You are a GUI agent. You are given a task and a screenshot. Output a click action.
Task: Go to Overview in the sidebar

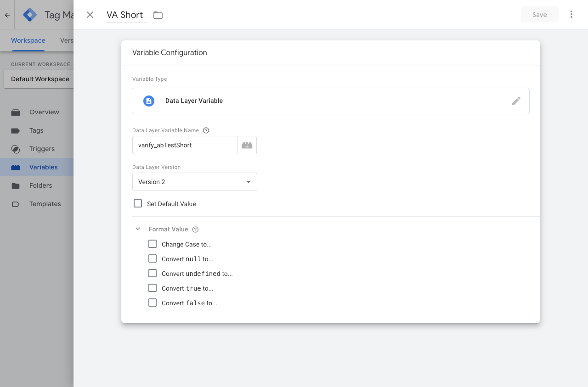pos(37,112)
